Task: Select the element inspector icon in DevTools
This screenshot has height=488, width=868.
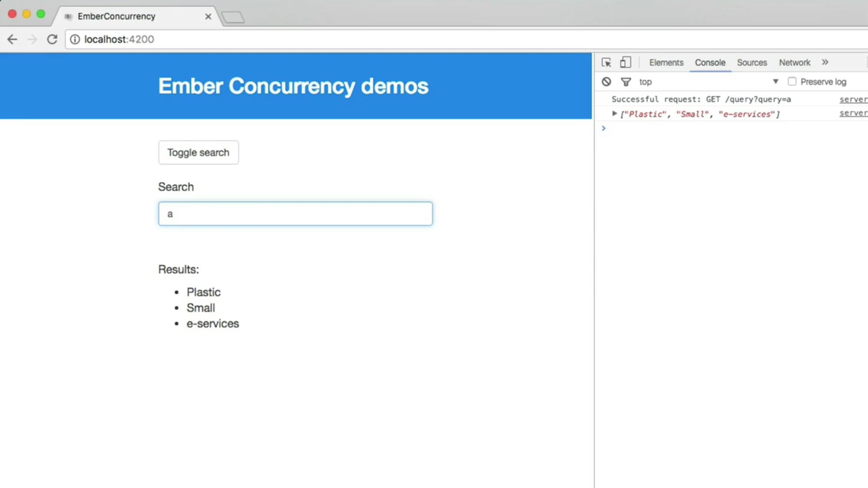Action: [606, 62]
